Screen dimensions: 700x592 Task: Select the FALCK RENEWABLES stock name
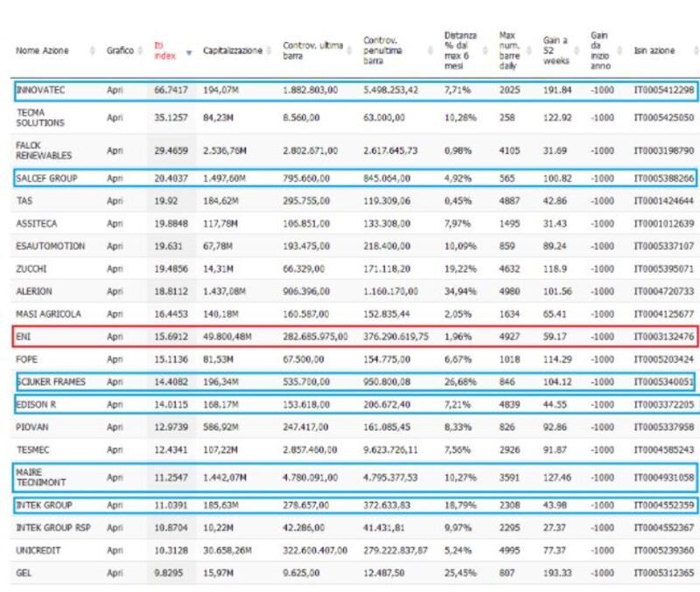44,150
